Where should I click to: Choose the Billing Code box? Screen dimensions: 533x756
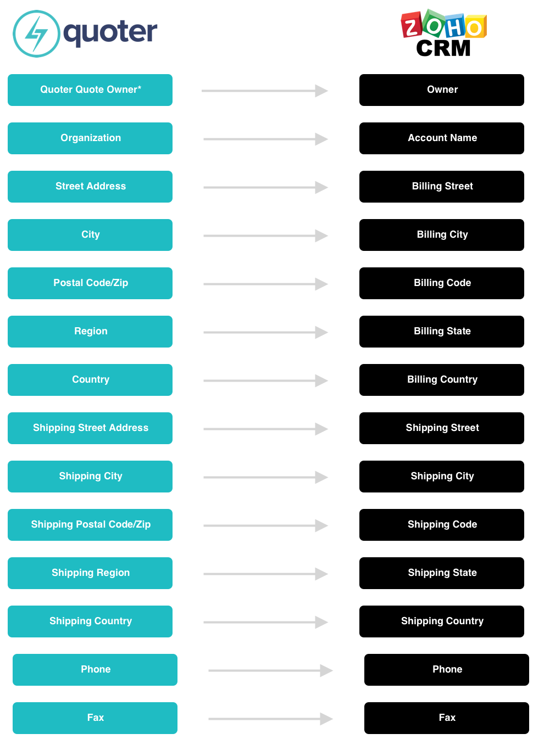click(x=442, y=283)
